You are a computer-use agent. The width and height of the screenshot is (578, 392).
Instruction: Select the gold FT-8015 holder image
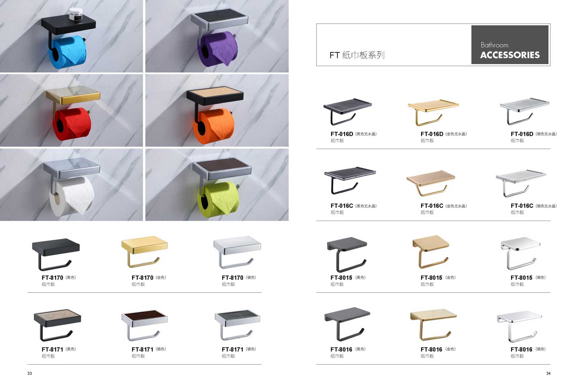pos(431,252)
